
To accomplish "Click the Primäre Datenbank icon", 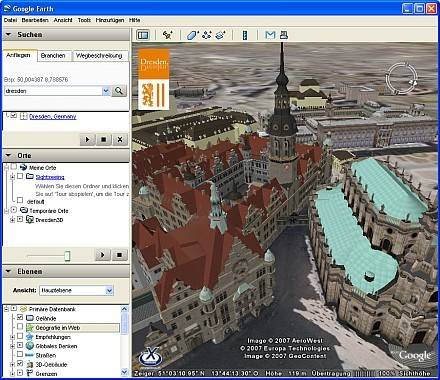I will click(23, 309).
